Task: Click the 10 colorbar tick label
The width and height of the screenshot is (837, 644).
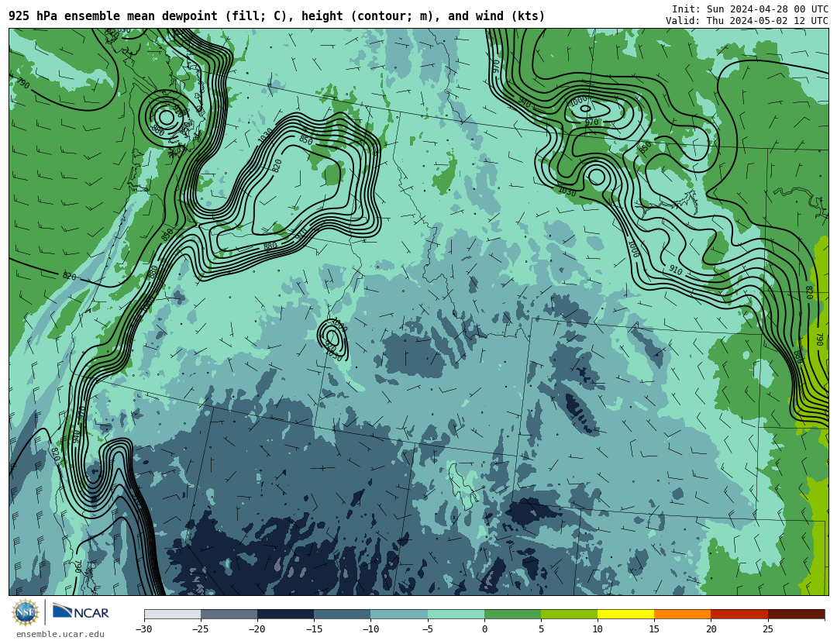Action: [x=598, y=629]
